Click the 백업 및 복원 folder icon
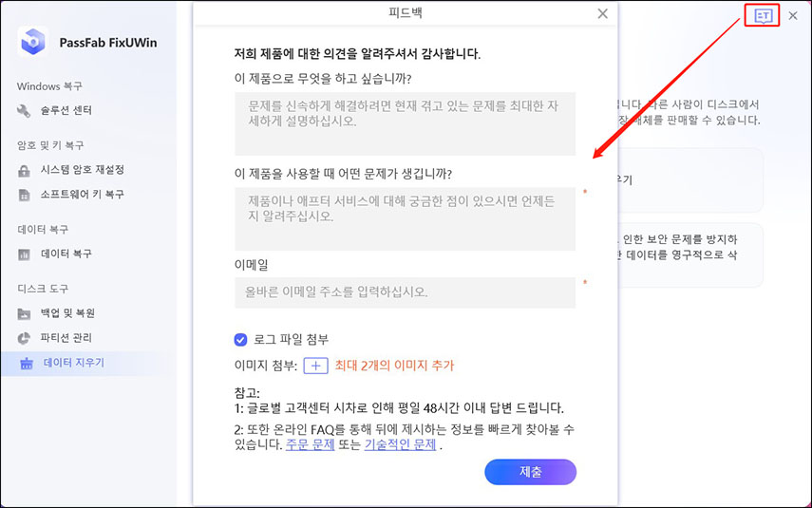This screenshot has width=812, height=508. pos(24,313)
